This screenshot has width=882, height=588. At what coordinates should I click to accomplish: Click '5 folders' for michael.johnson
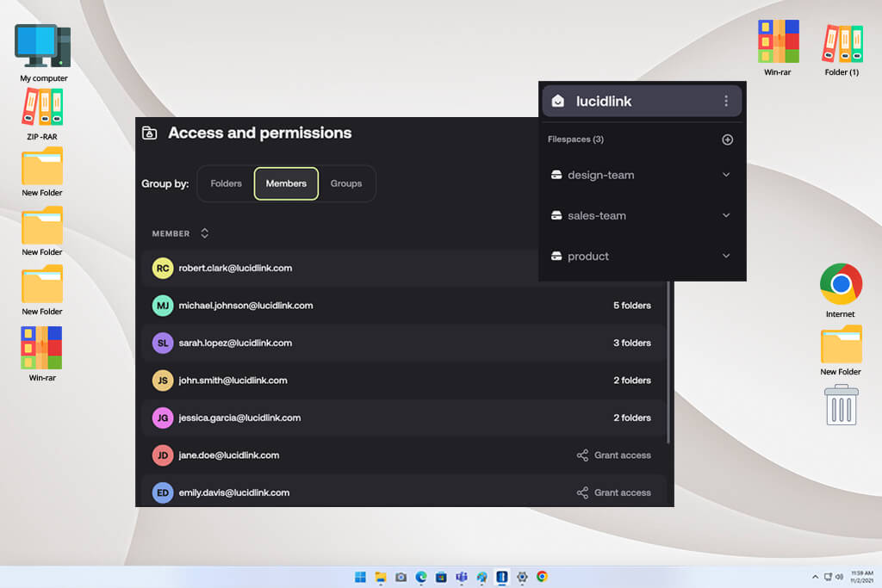coord(632,306)
